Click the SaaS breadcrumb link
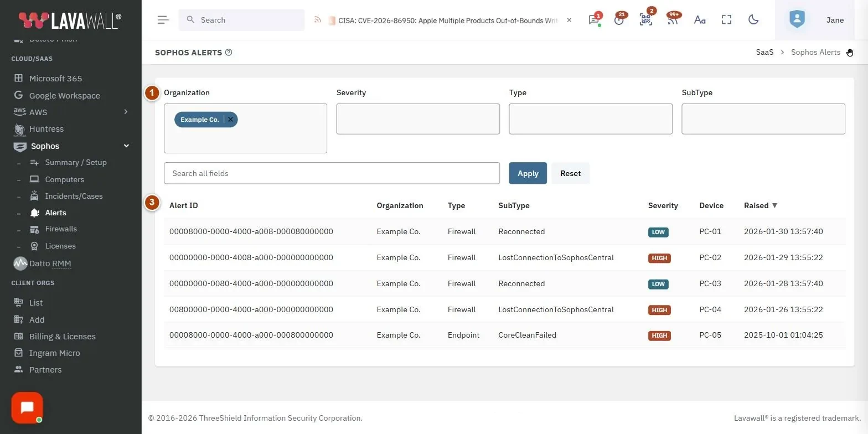The width and height of the screenshot is (868, 434). (x=764, y=52)
